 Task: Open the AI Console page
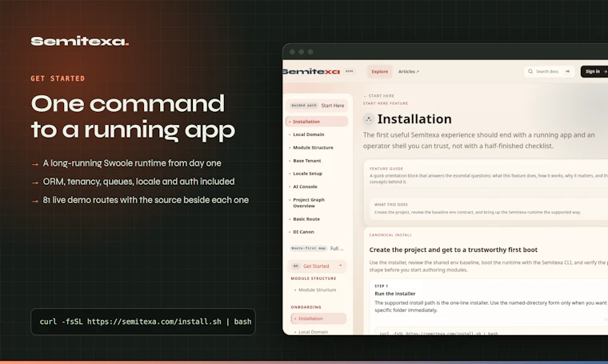pyautogui.click(x=305, y=186)
